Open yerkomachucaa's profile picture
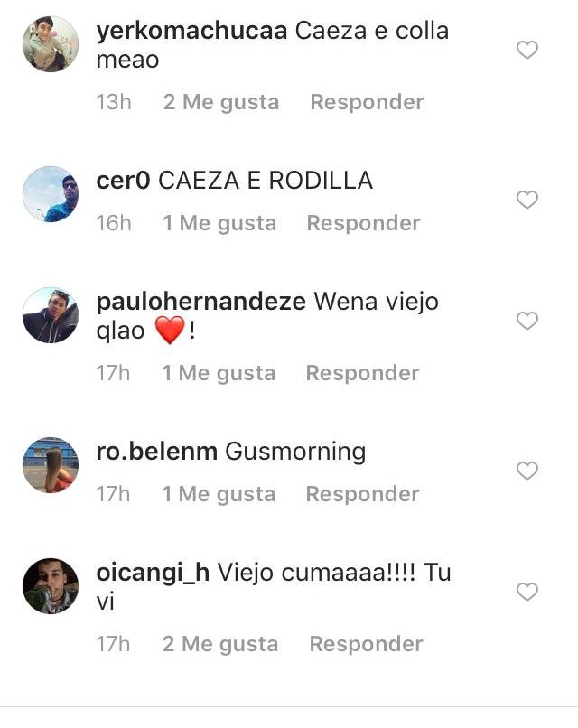578x728 pixels. click(51, 44)
